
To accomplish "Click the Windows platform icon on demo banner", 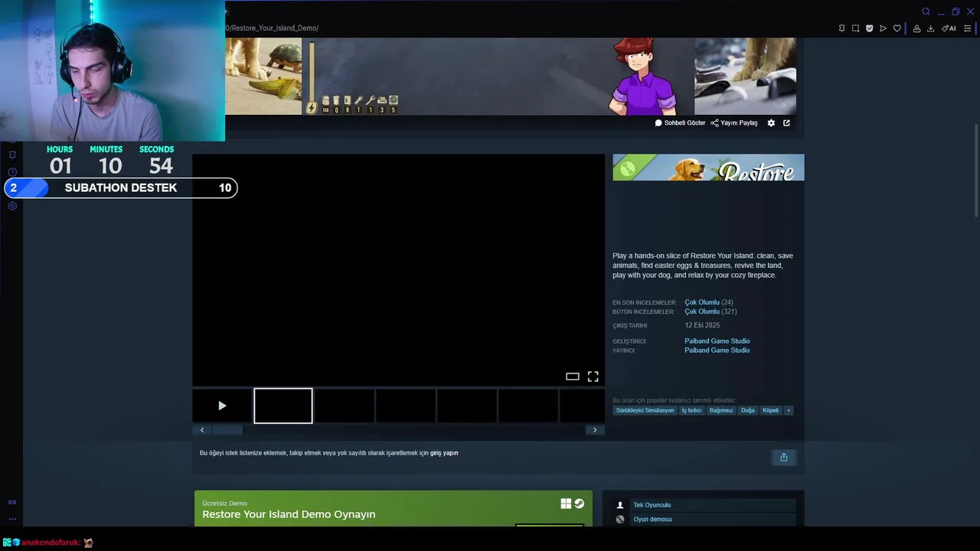I will pyautogui.click(x=566, y=504).
